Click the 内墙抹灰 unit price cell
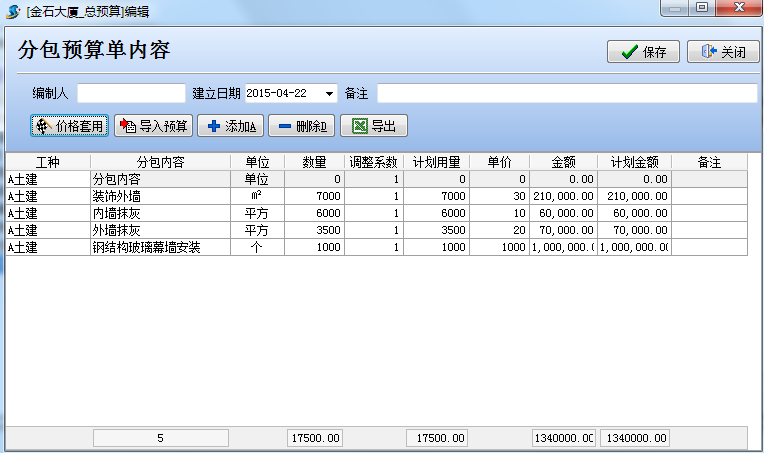Viewport: 764px width, 453px height. click(498, 213)
